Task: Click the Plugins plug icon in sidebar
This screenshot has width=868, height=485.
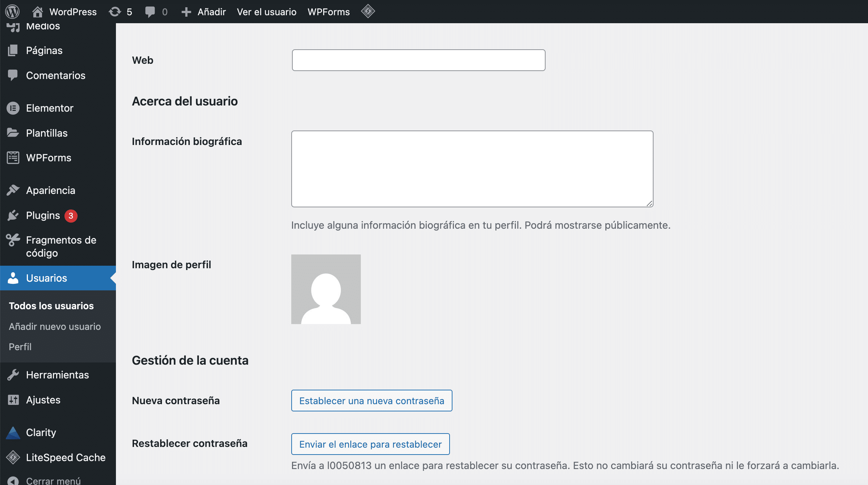Action: [13, 215]
